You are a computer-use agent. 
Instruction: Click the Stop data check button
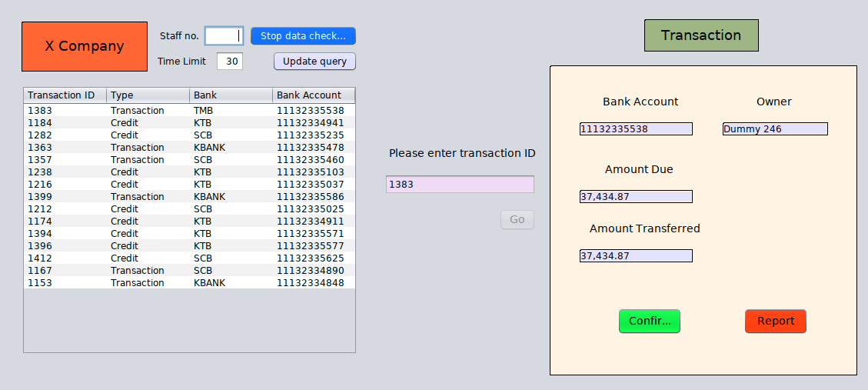pos(303,36)
